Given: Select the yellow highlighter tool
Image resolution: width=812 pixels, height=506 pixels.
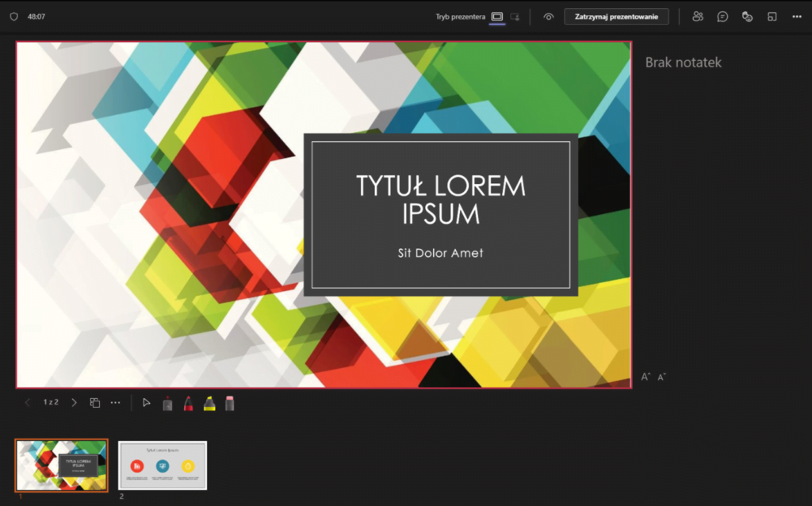Looking at the screenshot, I should 209,403.
